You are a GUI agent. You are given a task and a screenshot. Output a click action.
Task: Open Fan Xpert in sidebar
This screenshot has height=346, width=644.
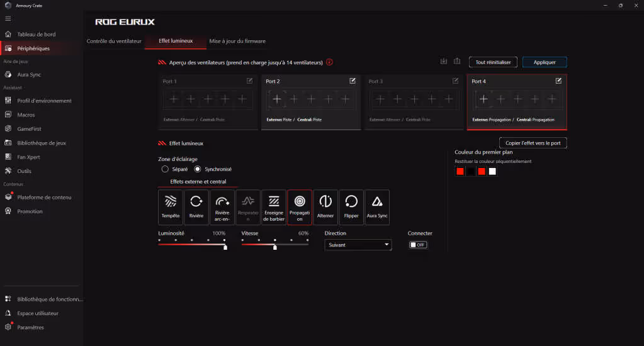(x=41, y=157)
